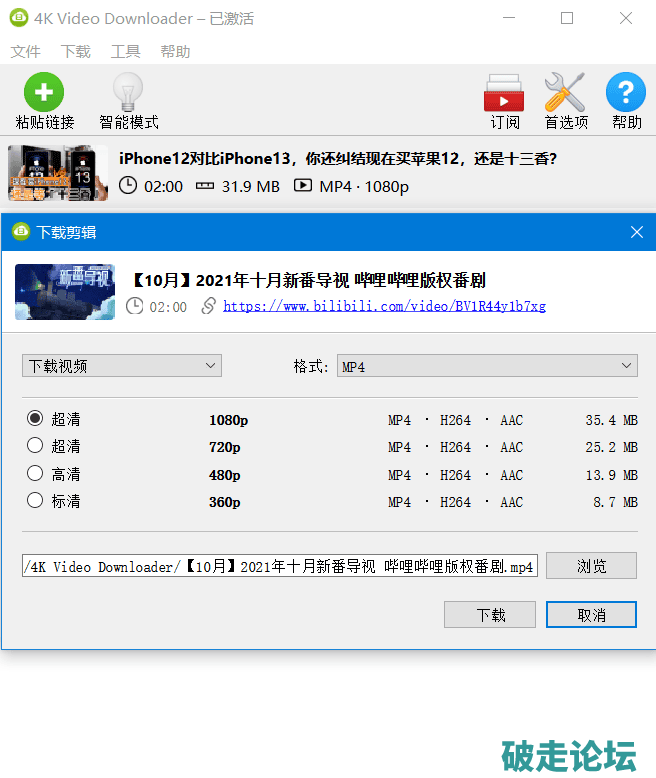656x778 pixels.
Task: Open the bilibili.com video URL link
Action: click(x=384, y=307)
